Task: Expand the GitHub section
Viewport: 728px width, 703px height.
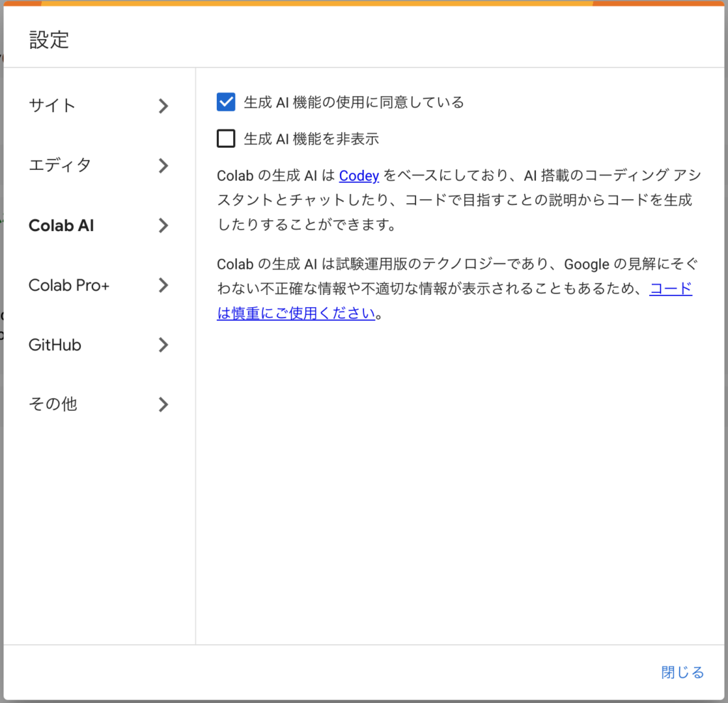Action: (x=163, y=345)
